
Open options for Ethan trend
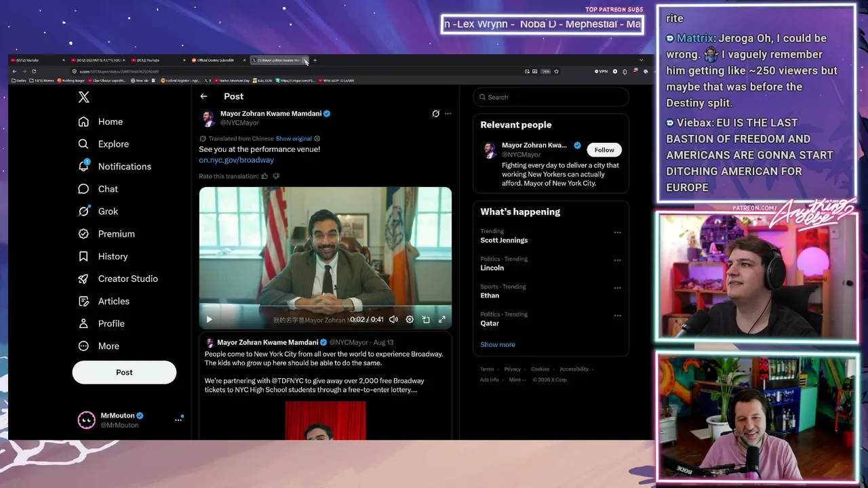click(617, 288)
